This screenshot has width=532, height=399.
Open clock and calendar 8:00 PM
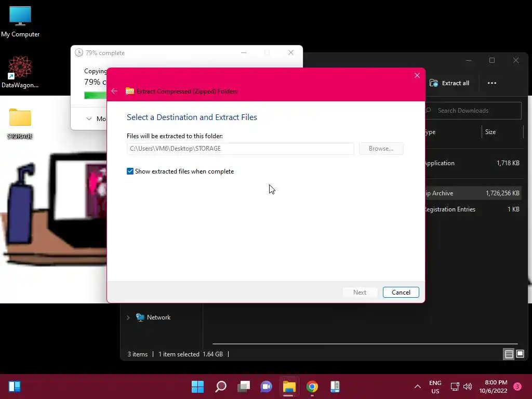494,387
